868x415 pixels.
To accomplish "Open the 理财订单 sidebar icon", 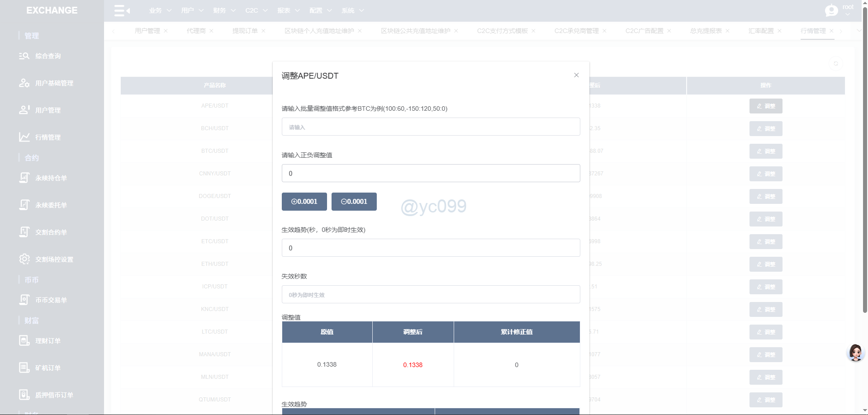I will click(x=24, y=340).
